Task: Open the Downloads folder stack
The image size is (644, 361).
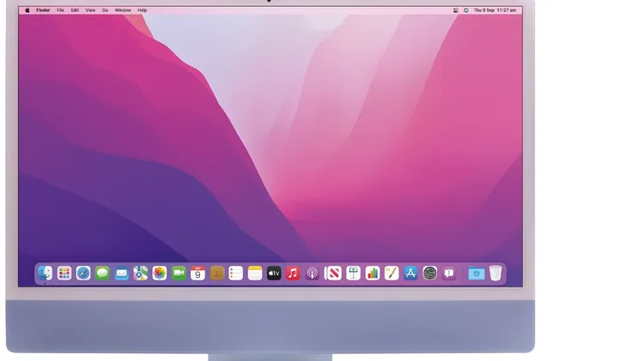Action: [477, 273]
